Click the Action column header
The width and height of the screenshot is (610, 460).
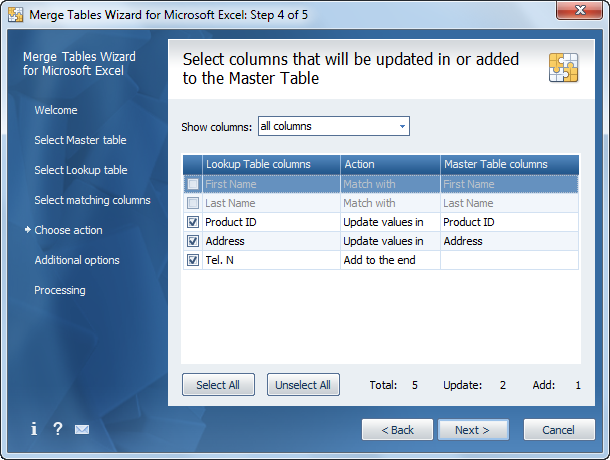tap(390, 164)
